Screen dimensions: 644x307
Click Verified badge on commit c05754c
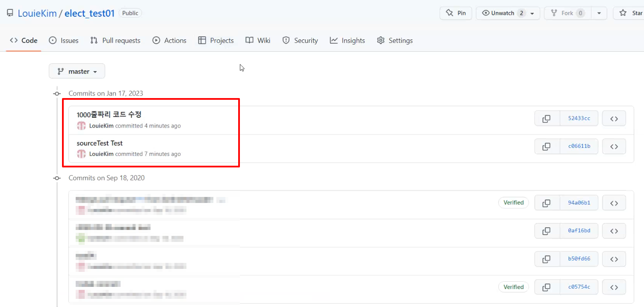(514, 287)
